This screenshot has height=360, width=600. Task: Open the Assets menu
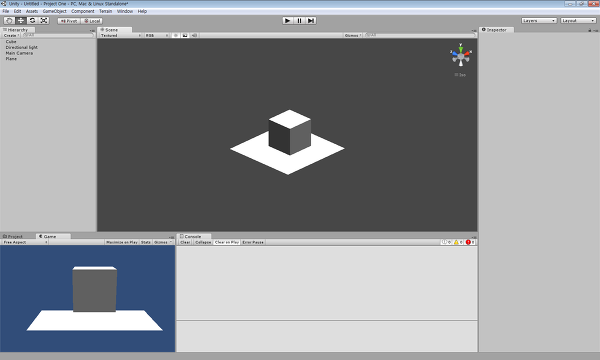[x=32, y=11]
